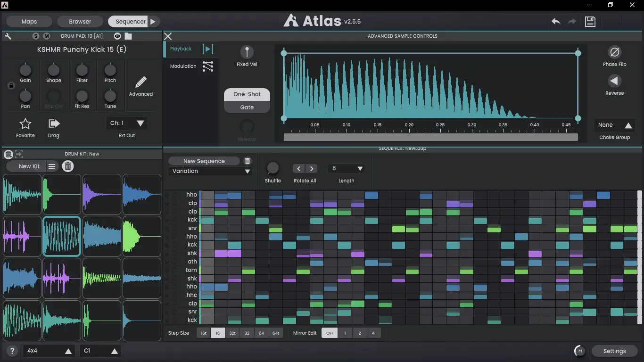Set Mirror Edit to OFF
The image size is (644, 362).
[x=330, y=333]
